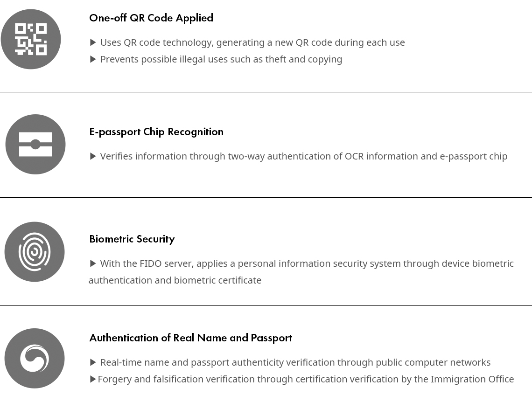Image resolution: width=532 pixels, height=402 pixels.
Task: Click the line about preventing theft and copying
Action: click(x=221, y=59)
